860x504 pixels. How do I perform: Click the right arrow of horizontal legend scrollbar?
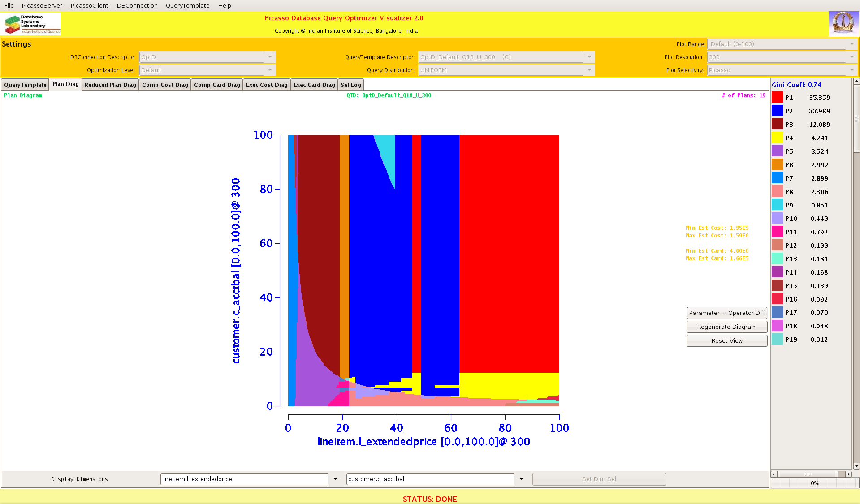pyautogui.click(x=848, y=474)
